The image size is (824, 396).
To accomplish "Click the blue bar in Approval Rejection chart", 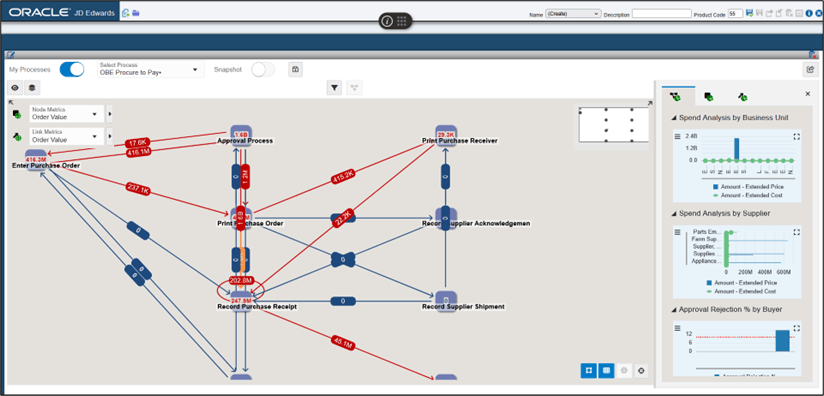I will (782, 340).
